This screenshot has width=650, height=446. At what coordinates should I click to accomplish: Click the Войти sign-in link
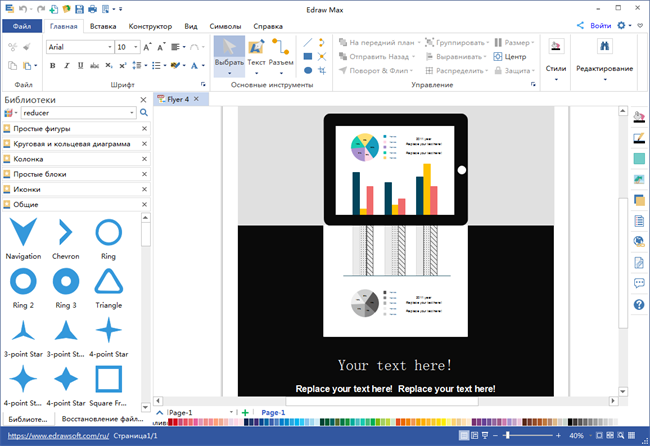click(600, 26)
